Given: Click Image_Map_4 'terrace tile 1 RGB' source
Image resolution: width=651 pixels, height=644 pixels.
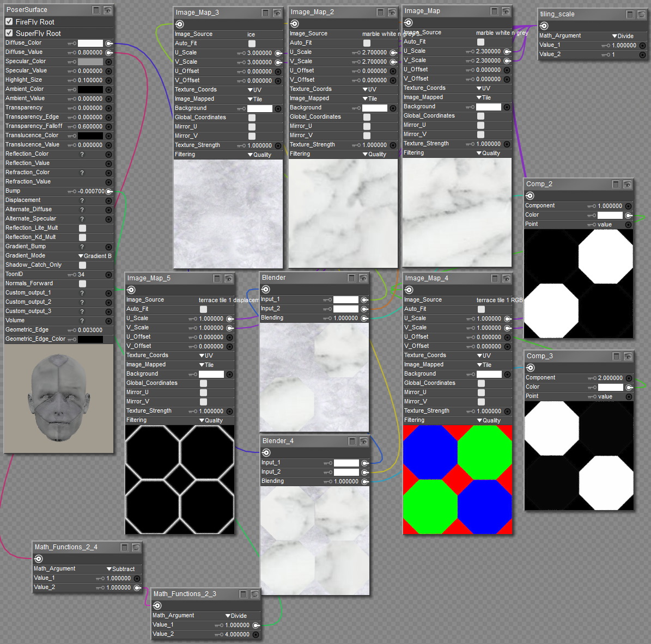Looking at the screenshot, I should coord(499,300).
